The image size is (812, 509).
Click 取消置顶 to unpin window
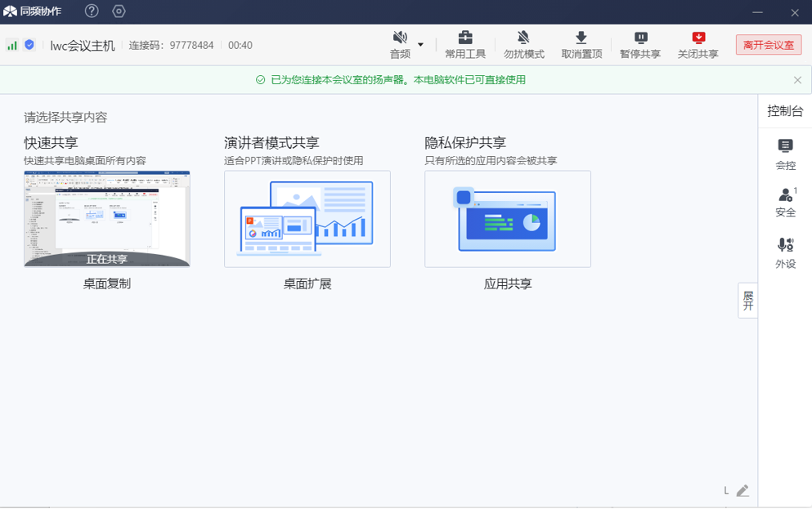tap(581, 45)
